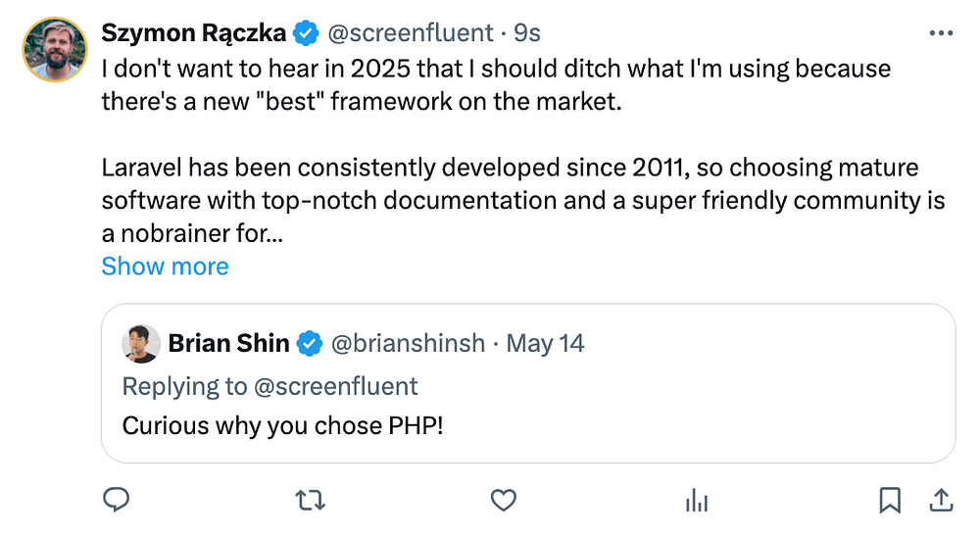The height and width of the screenshot is (535, 980).
Task: Reply to Szymon's tweet via comment icon
Action: 117,501
